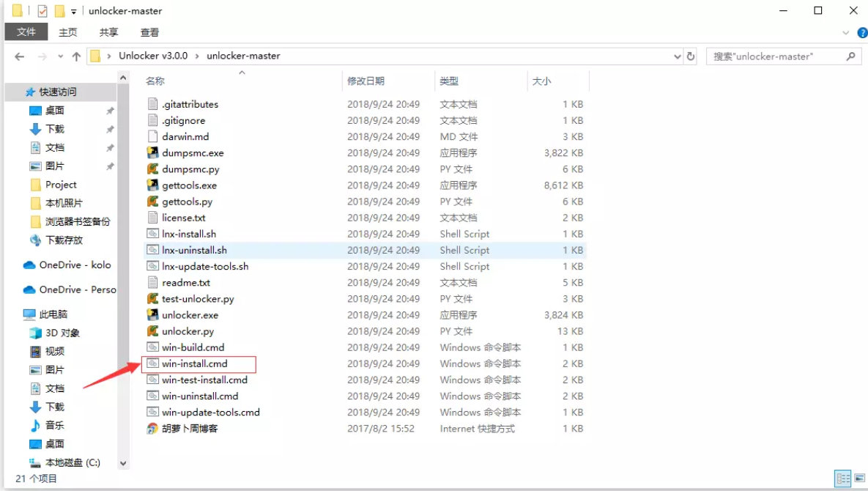The image size is (868, 491).
Task: Switch to large icons view layout
Action: pos(860,479)
